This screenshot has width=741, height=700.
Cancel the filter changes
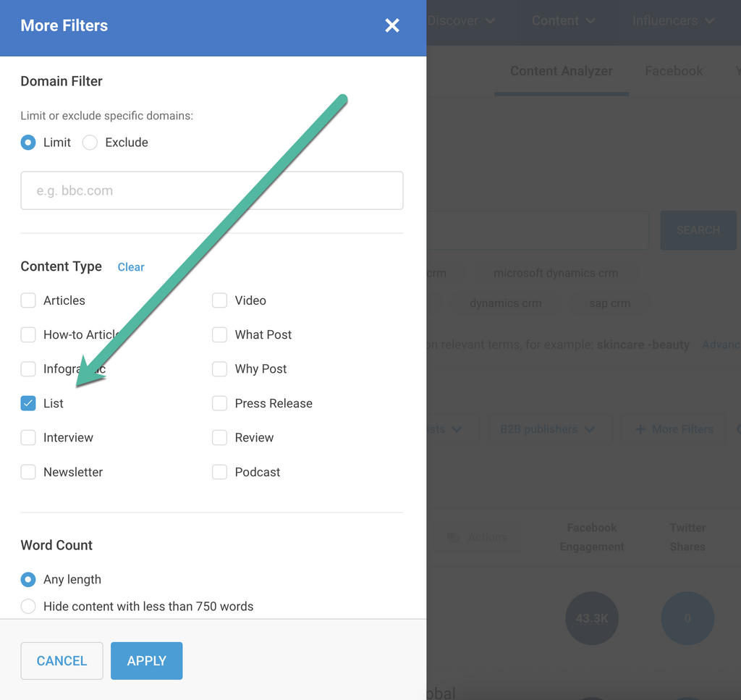[62, 661]
